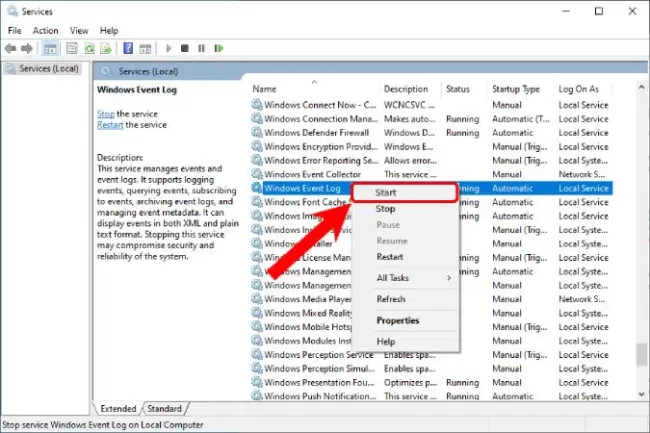Image resolution: width=650 pixels, height=433 pixels.
Task: Select the gear icon beside Windows Defender Firewall
Action: 257,132
